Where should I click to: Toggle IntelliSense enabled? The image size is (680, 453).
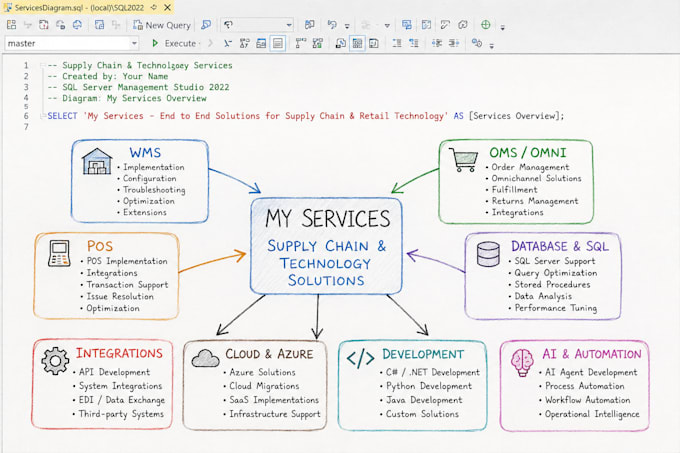[278, 43]
